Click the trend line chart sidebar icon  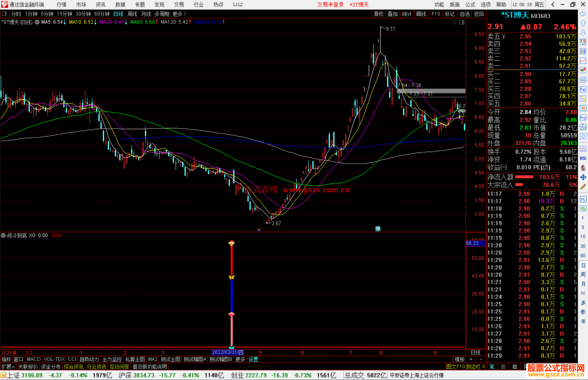(583, 61)
